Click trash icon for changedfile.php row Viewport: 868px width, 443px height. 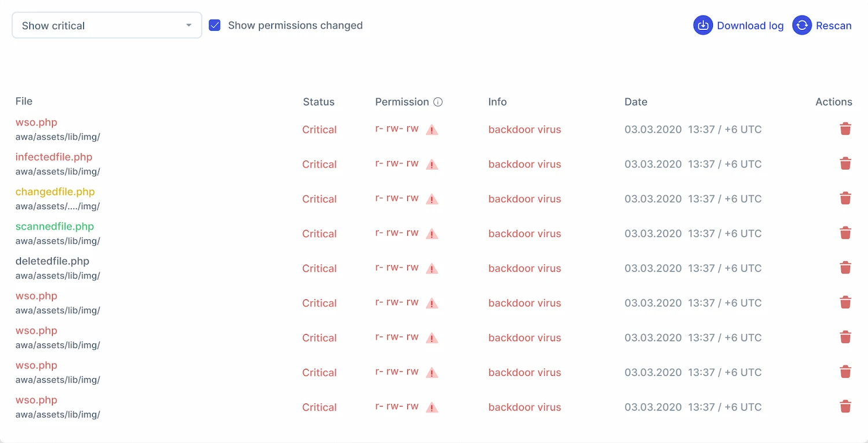pos(845,199)
